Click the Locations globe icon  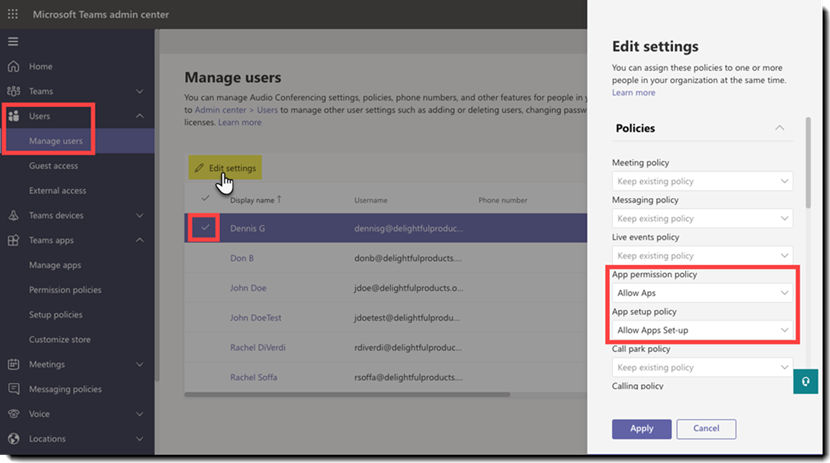pyautogui.click(x=14, y=439)
